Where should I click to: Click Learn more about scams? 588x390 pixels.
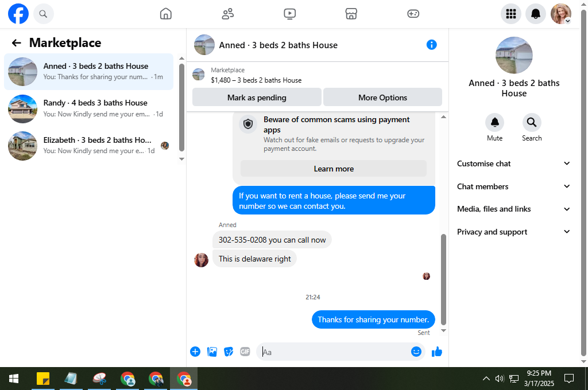tap(334, 169)
